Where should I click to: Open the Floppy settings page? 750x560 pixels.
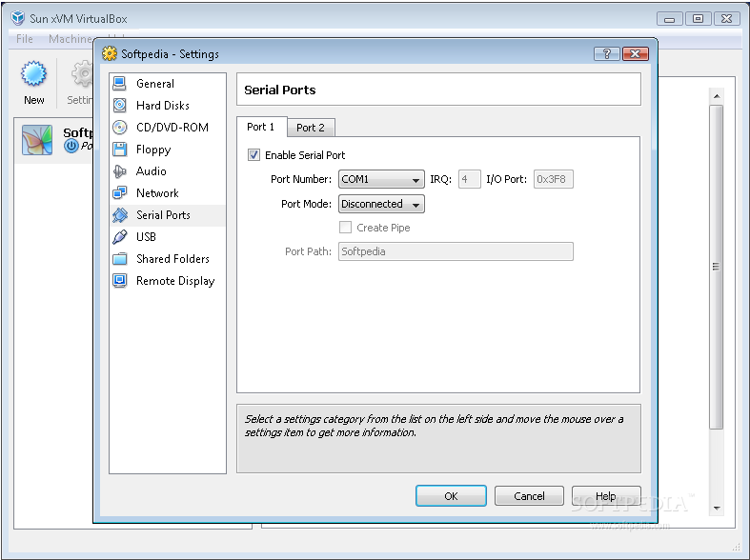point(168,150)
